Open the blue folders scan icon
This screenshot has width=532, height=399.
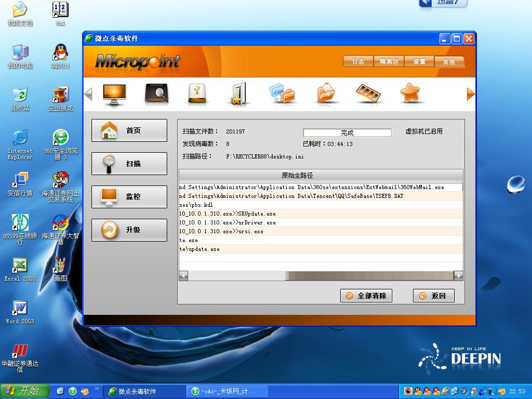pos(282,94)
